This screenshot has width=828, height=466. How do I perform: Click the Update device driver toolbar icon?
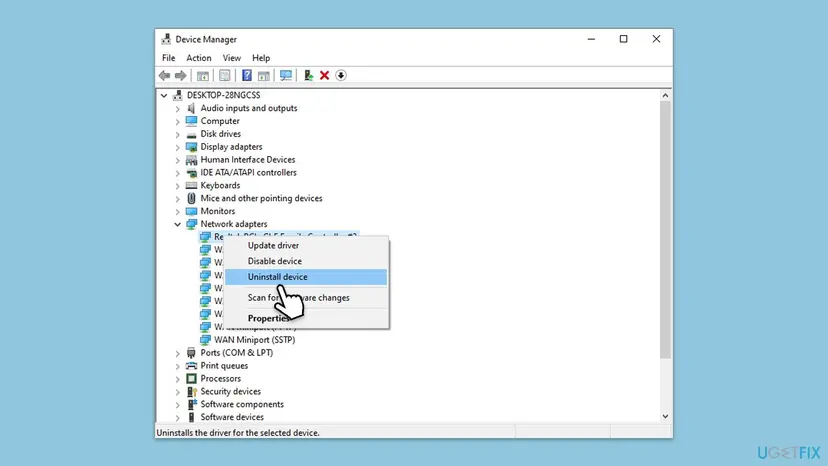(308, 76)
